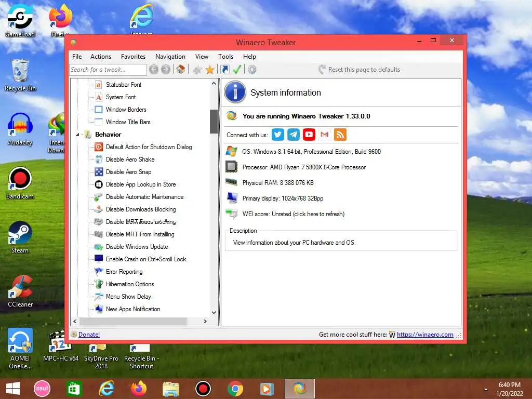The width and height of the screenshot is (532, 399).
Task: Open the AOMEI OneKey desktop icon
Action: pos(20,349)
